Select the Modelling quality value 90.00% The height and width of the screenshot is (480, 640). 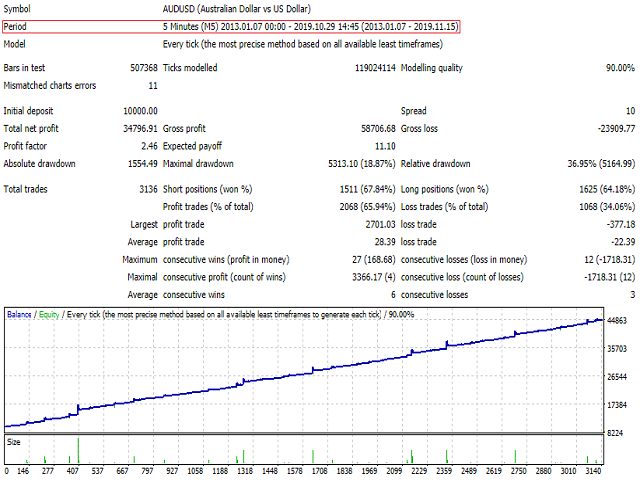[x=620, y=68]
